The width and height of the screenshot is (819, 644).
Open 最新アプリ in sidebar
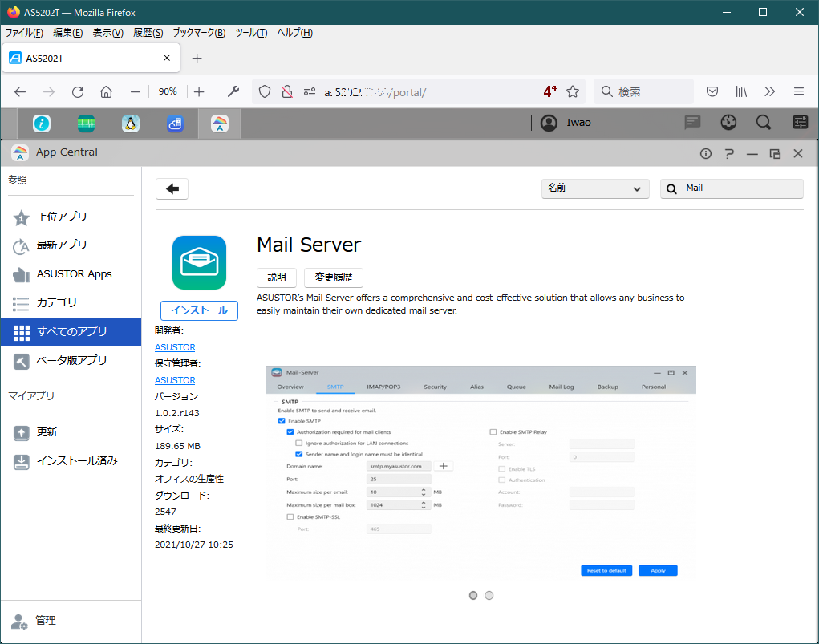(71, 245)
